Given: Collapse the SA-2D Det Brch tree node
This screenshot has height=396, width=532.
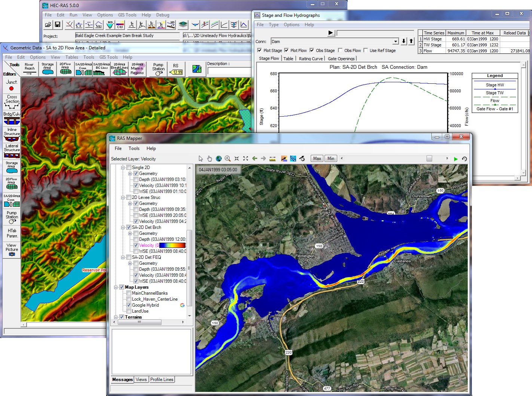Looking at the screenshot, I should (123, 227).
